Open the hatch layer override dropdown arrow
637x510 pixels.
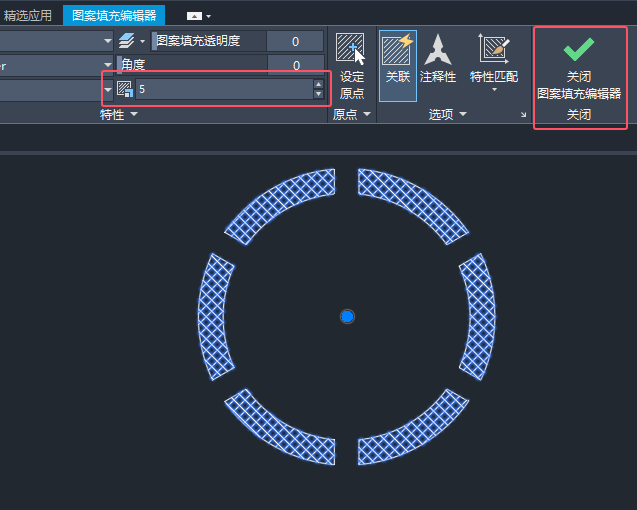point(142,41)
